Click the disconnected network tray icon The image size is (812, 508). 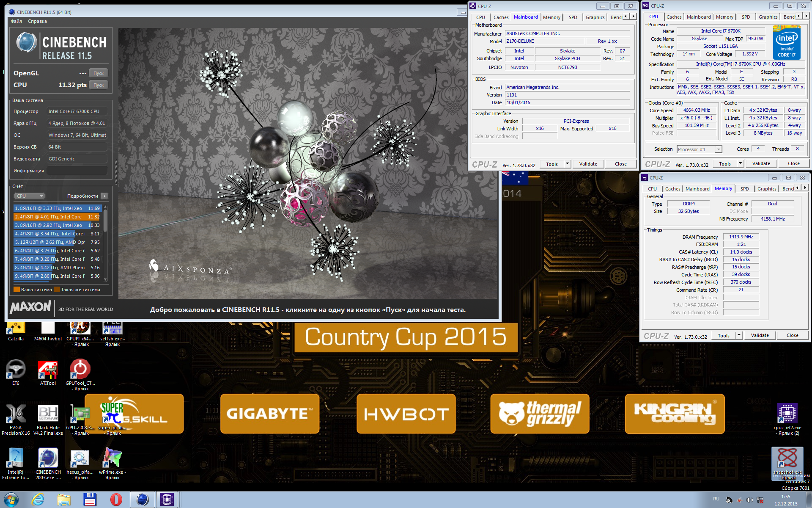coord(760,500)
